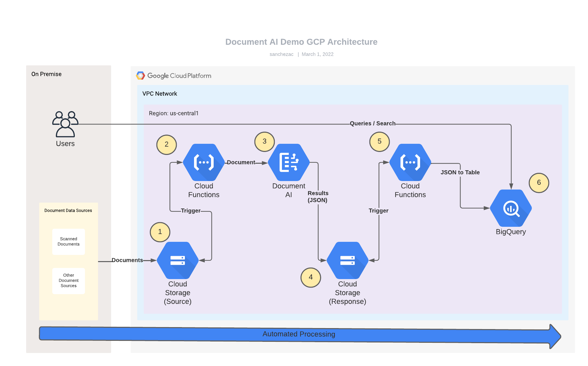Screen dimensions: 588x366
Task: Select the Cloud Storage (Source) icon
Action: point(177,260)
